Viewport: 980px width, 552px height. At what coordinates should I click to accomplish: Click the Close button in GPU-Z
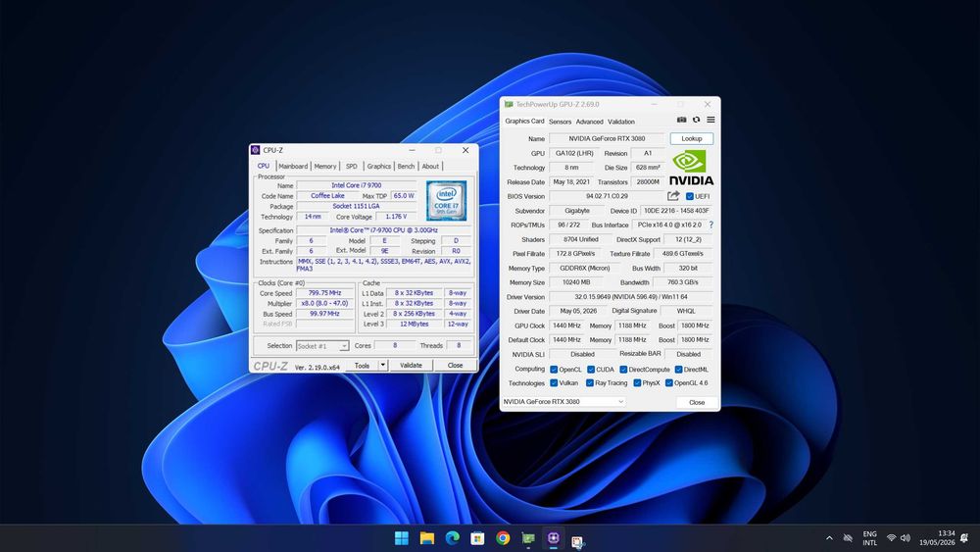point(697,402)
